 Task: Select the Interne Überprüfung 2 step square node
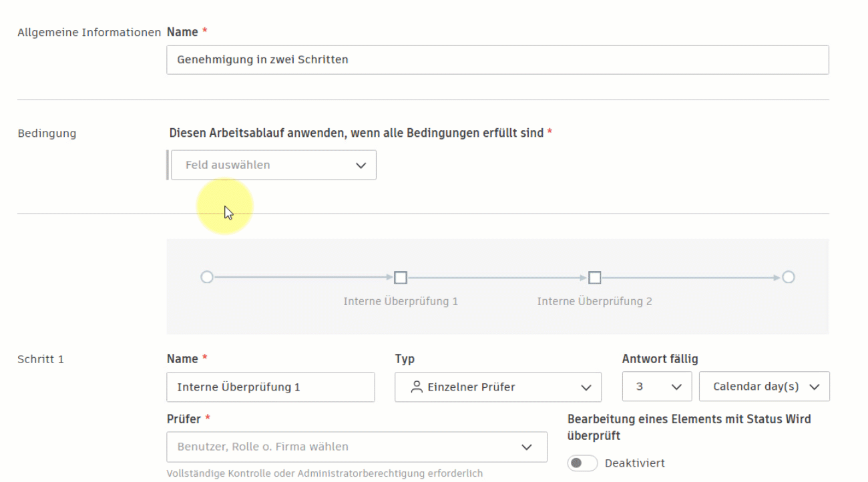point(594,276)
